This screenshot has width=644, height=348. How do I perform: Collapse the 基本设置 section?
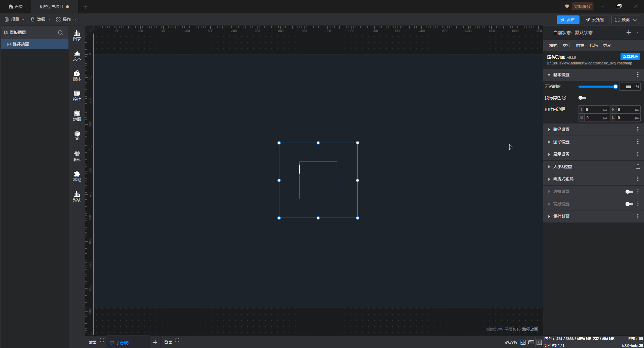click(x=549, y=75)
